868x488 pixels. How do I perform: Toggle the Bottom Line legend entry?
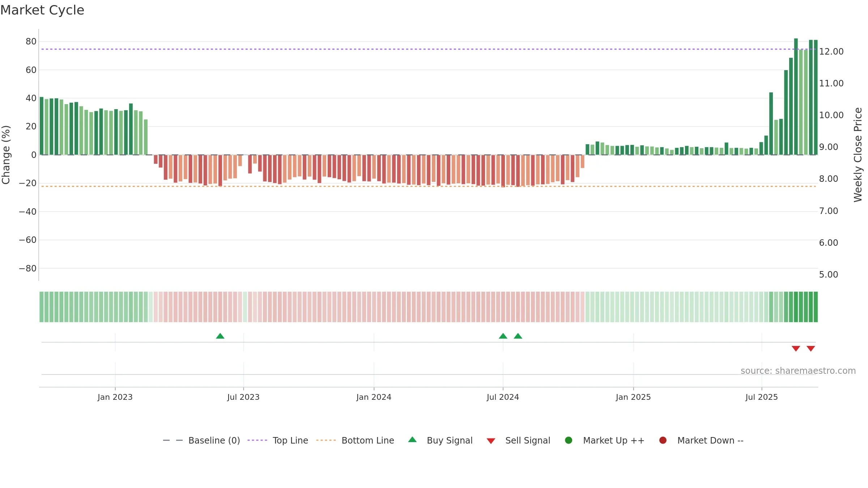pos(355,440)
